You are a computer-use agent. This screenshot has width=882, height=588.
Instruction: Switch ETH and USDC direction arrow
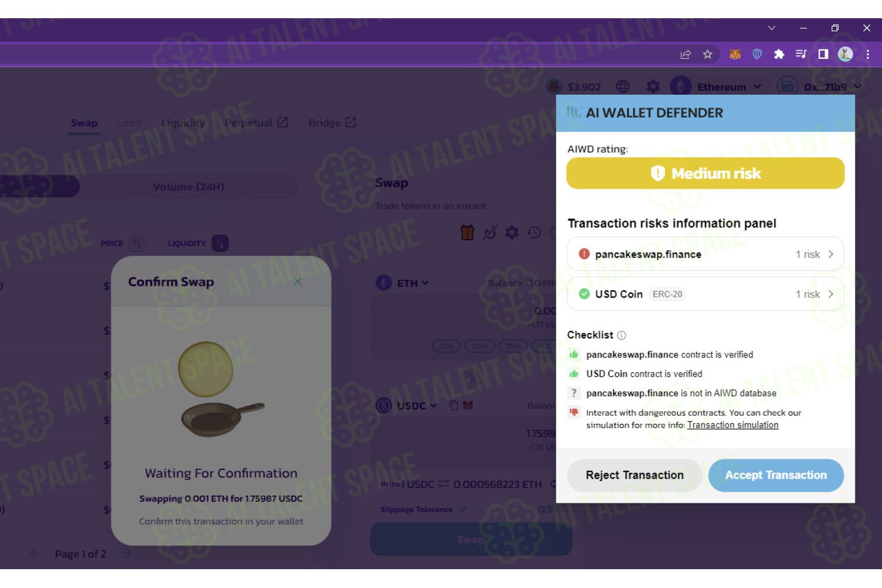(471, 377)
